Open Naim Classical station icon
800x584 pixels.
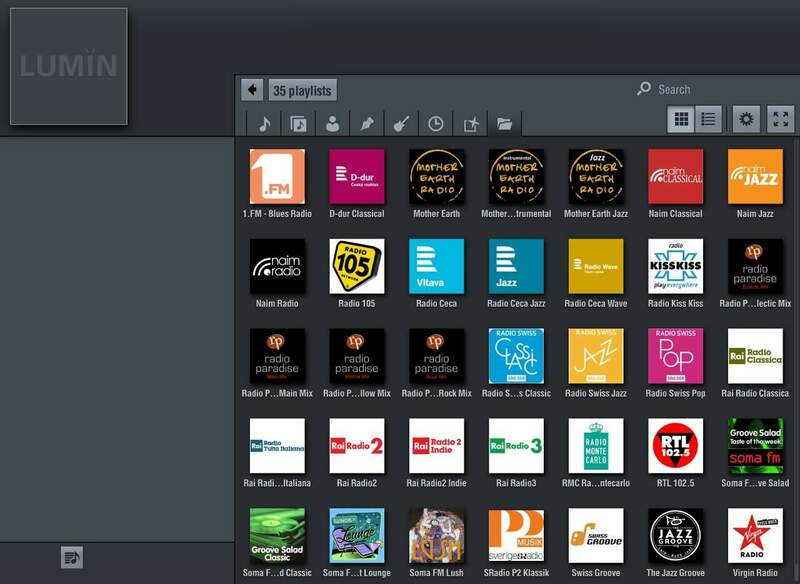coord(676,176)
